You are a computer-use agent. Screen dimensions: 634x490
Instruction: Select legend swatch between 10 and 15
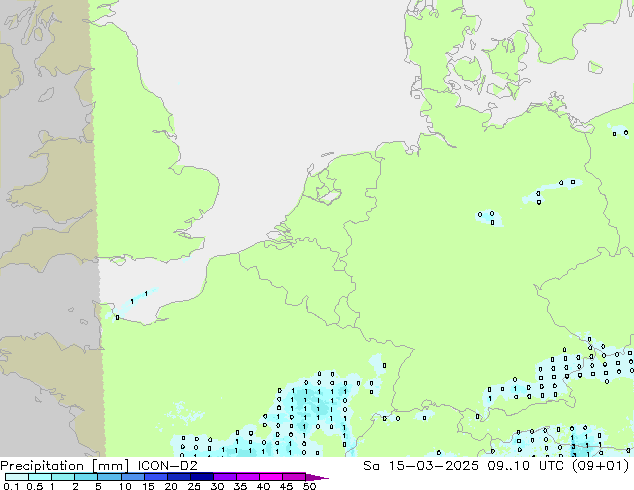[133, 477]
